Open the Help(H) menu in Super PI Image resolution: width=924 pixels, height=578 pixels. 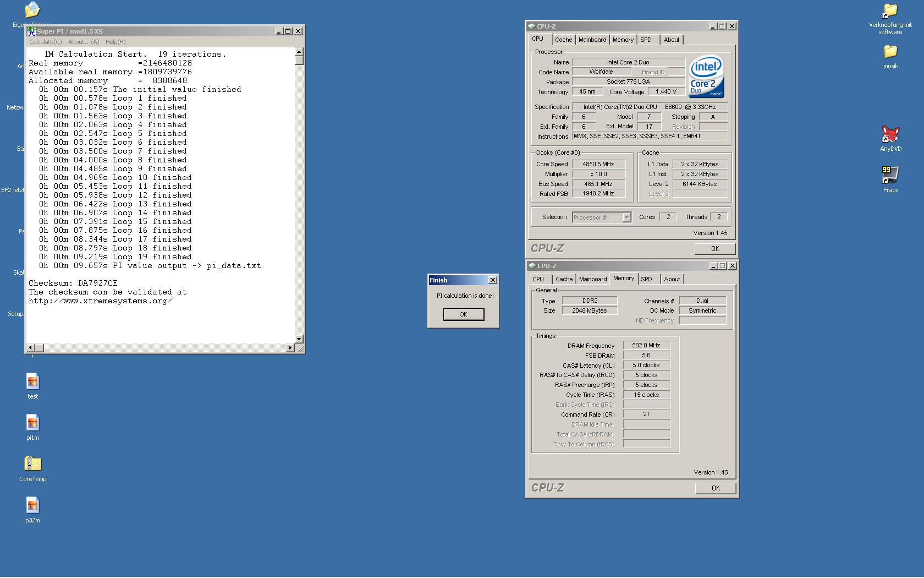116,42
